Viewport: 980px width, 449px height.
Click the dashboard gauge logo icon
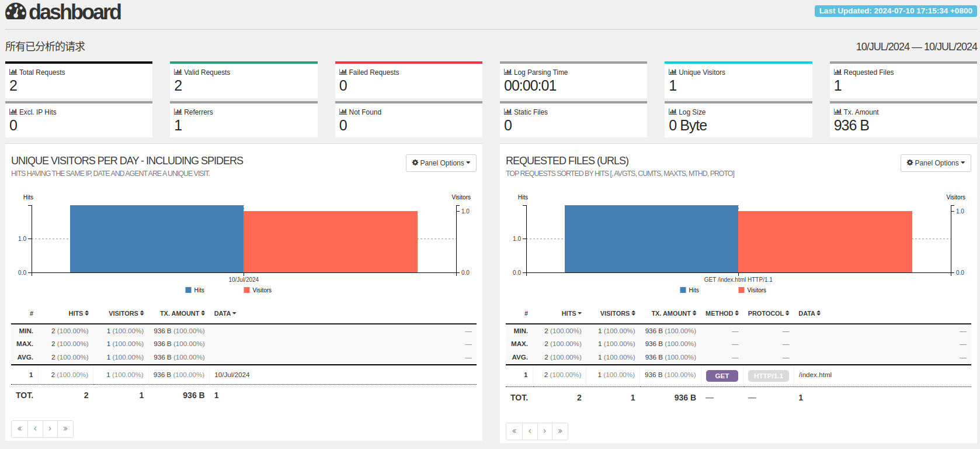pos(16,11)
